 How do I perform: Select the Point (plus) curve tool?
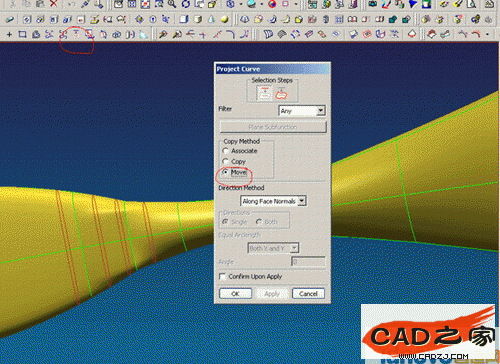point(9,34)
